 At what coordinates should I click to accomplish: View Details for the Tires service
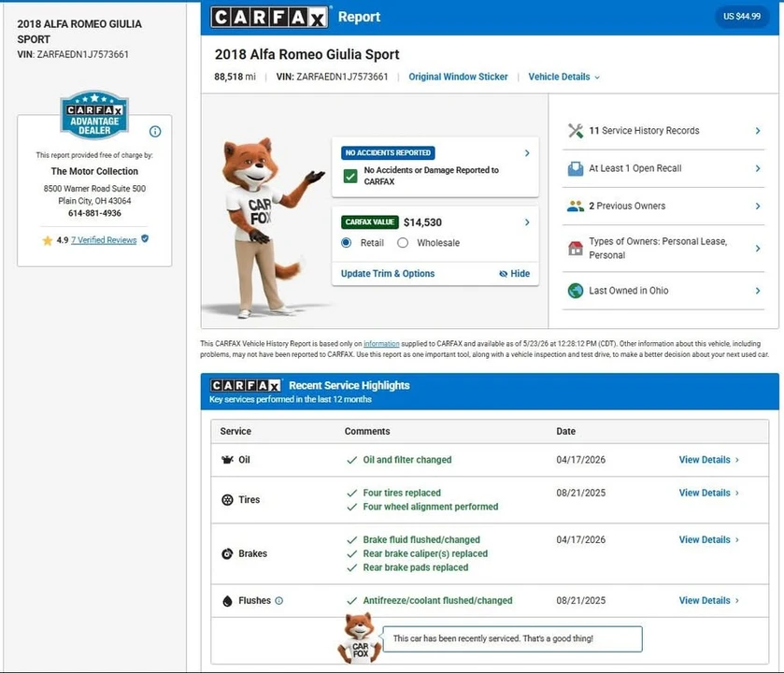708,493
